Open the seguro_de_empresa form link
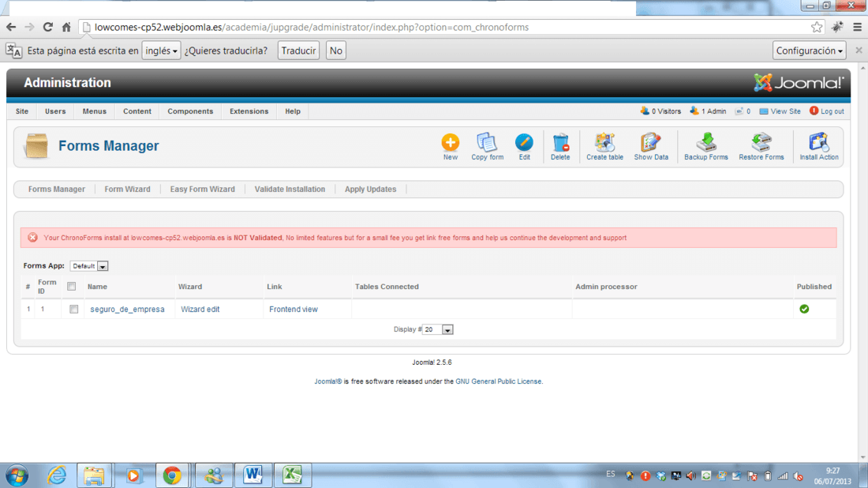This screenshot has height=488, width=868. coord(127,310)
